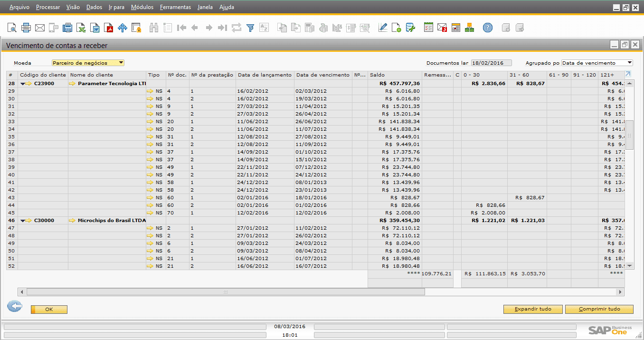
Task: Click the blue Help question mark icon
Action: [x=488, y=28]
